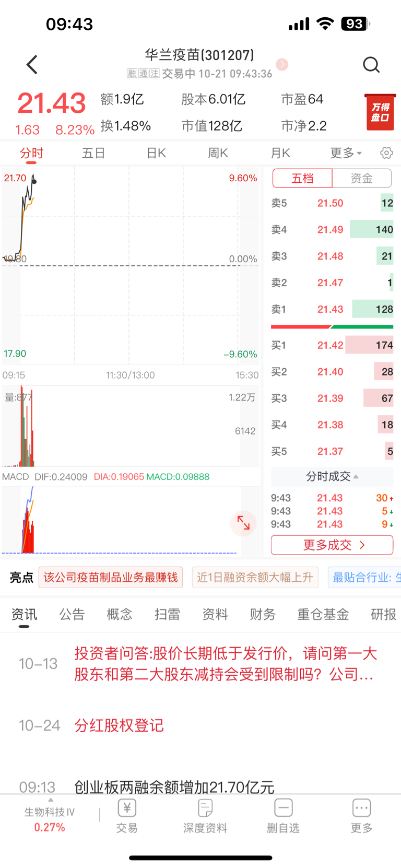The image size is (401, 868).
Task: Switch to 周K chart tab
Action: (218, 153)
